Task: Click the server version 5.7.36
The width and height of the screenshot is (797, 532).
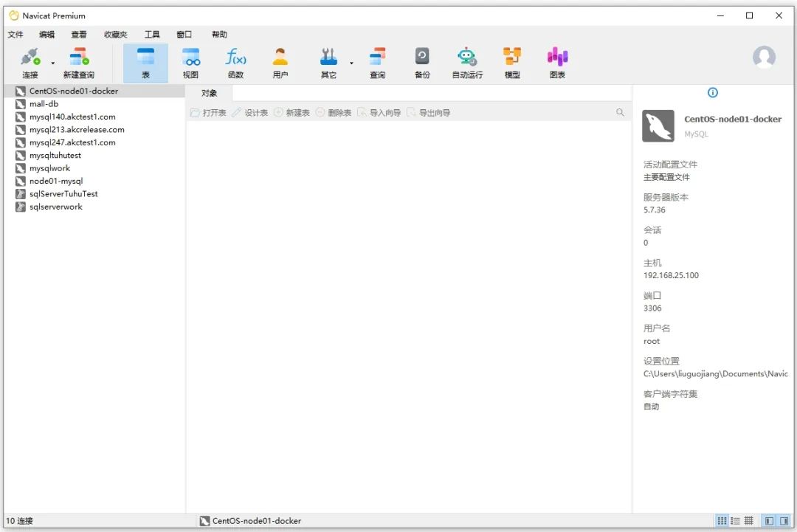Action: point(654,210)
